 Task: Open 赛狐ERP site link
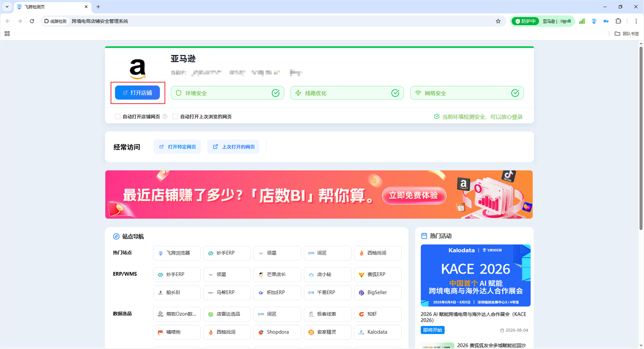coord(378,274)
